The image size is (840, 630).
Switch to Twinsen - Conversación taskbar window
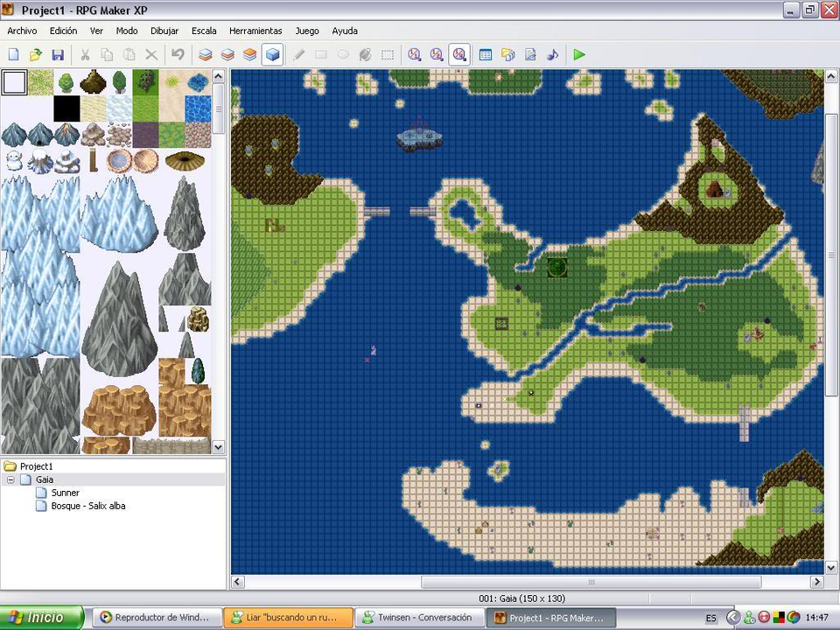tap(418, 618)
